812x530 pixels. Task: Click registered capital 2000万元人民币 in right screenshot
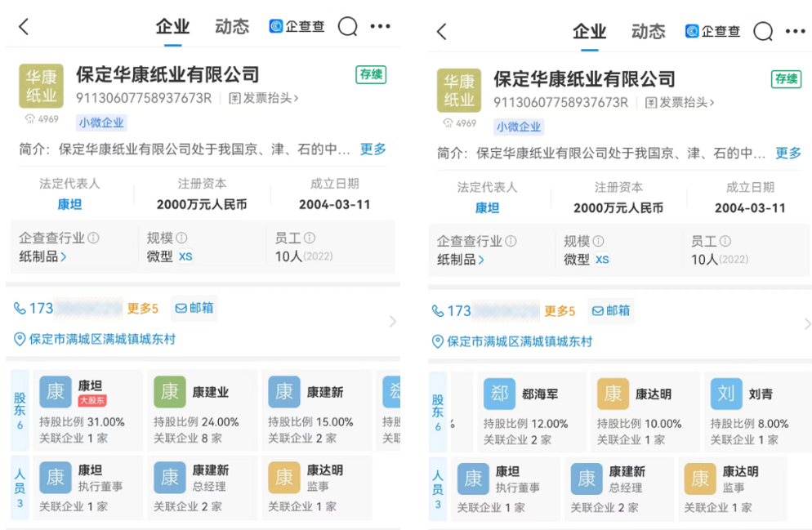point(618,208)
